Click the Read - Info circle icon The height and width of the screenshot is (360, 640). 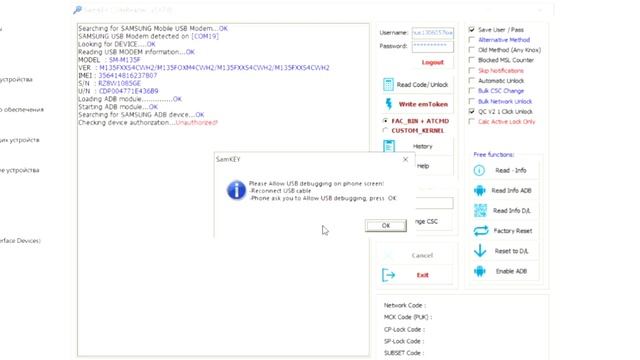(x=479, y=170)
